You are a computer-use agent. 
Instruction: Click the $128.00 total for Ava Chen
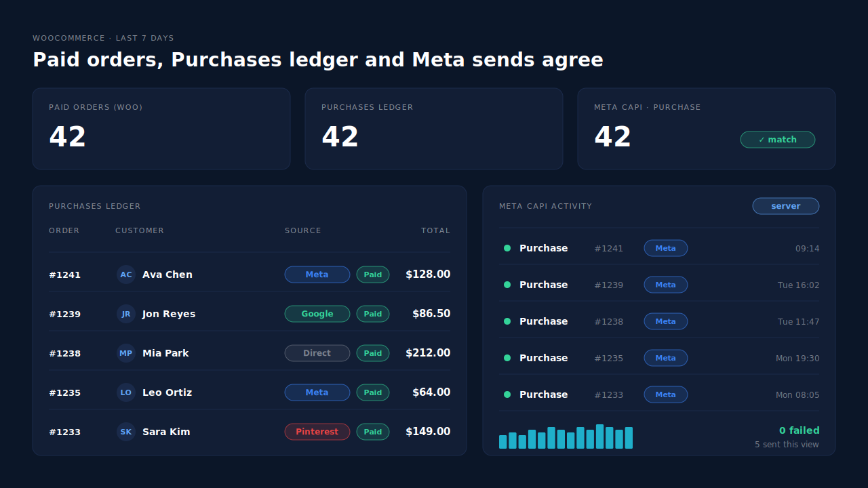pos(428,274)
